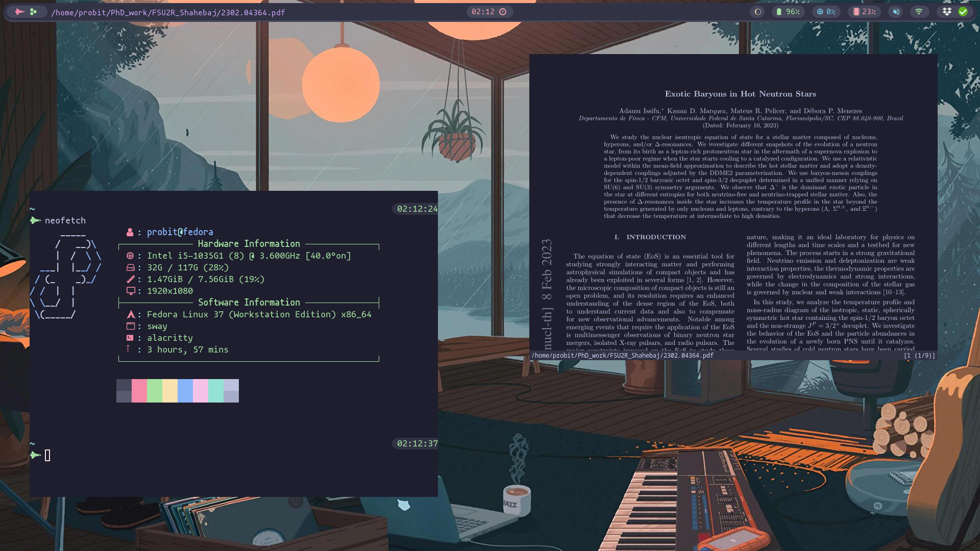Click the pink color swatch in neofetch
The image size is (980, 551).
pos(139,391)
